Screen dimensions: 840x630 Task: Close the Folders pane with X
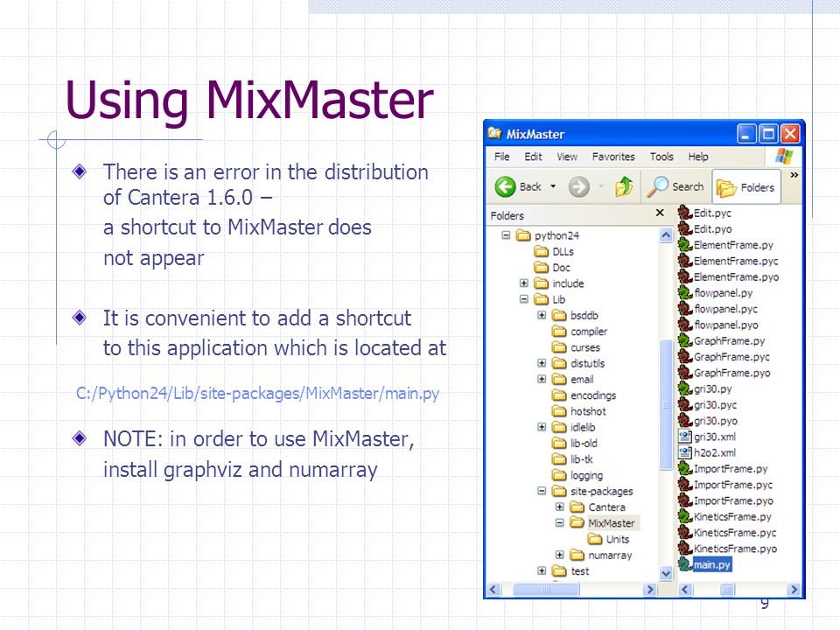coord(660,213)
